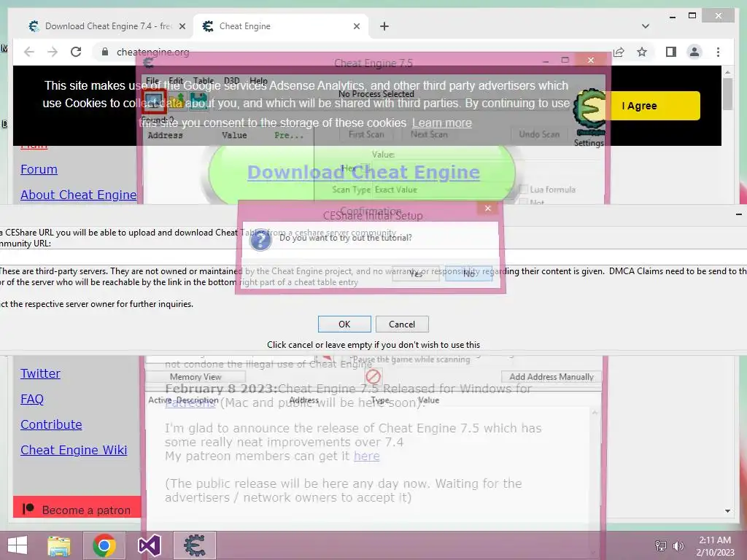Click Yes in the tutorial confirmation dialog
Image resolution: width=747 pixels, height=560 pixels.
[416, 273]
